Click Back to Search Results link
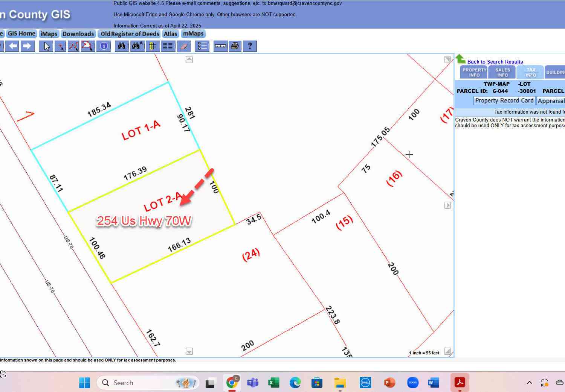 coord(495,62)
